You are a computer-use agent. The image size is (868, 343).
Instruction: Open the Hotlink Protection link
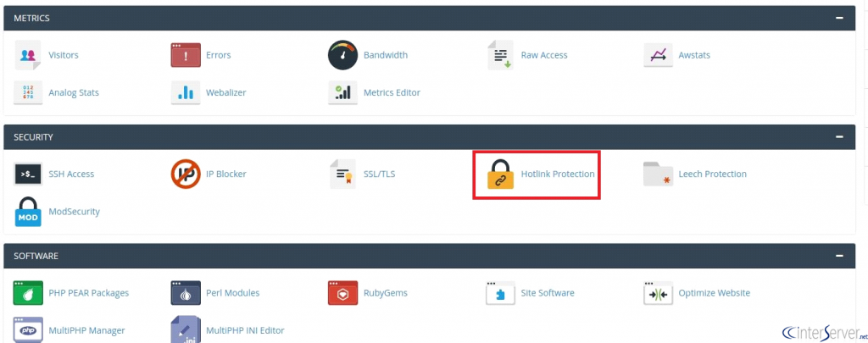coord(558,174)
